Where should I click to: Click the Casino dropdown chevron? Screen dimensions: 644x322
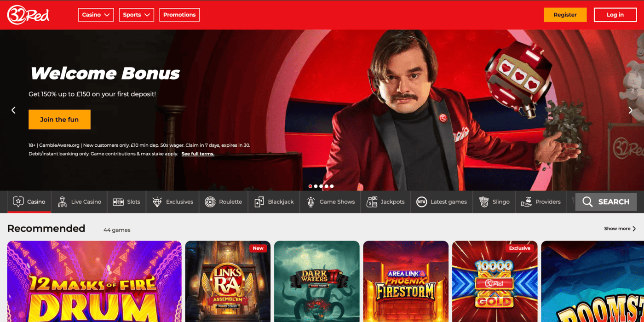[107, 15]
